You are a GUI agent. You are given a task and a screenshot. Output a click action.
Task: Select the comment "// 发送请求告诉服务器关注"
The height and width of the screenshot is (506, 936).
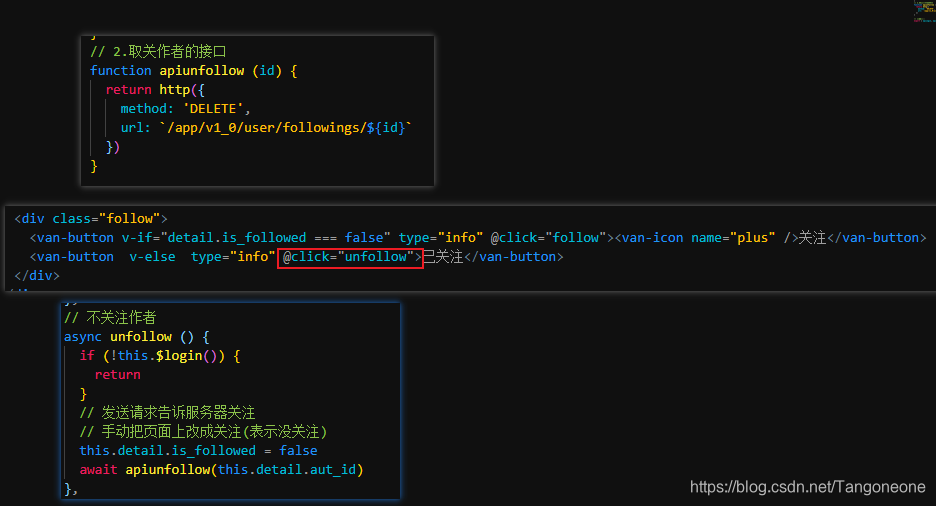(x=167, y=412)
